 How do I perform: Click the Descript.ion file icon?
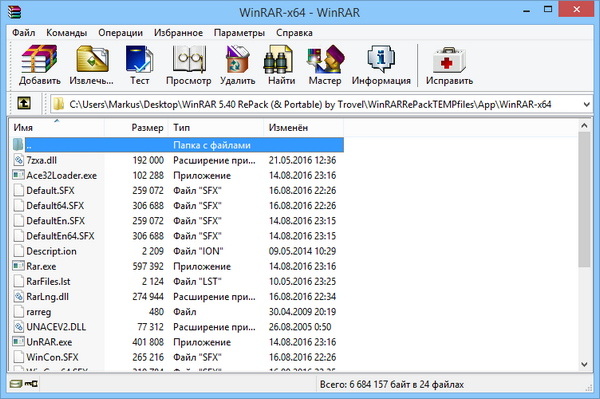pyautogui.click(x=18, y=251)
